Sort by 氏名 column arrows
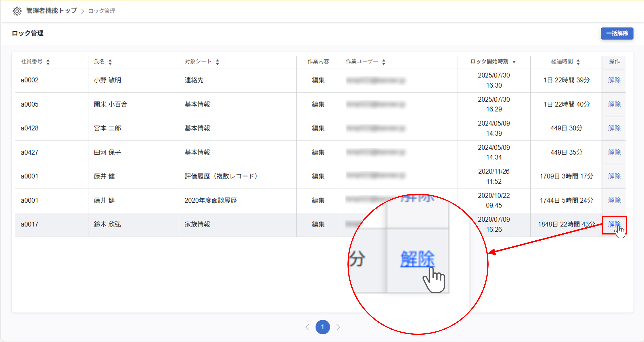 pyautogui.click(x=110, y=62)
